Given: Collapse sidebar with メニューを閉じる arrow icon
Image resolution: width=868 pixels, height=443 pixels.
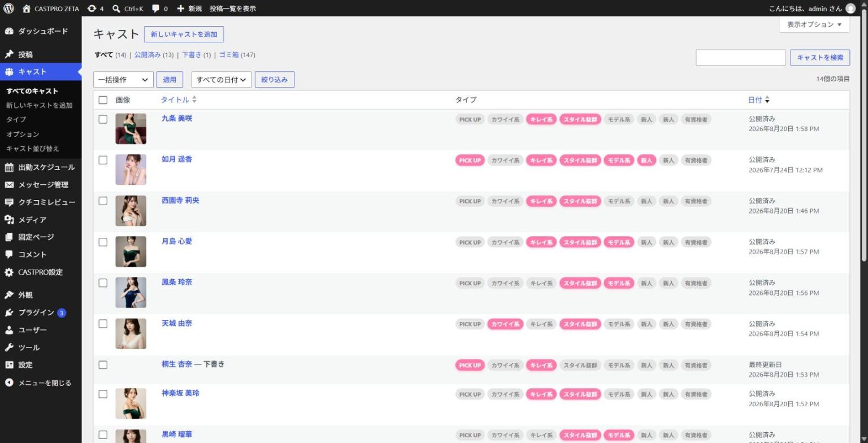Looking at the screenshot, I should [x=9, y=383].
